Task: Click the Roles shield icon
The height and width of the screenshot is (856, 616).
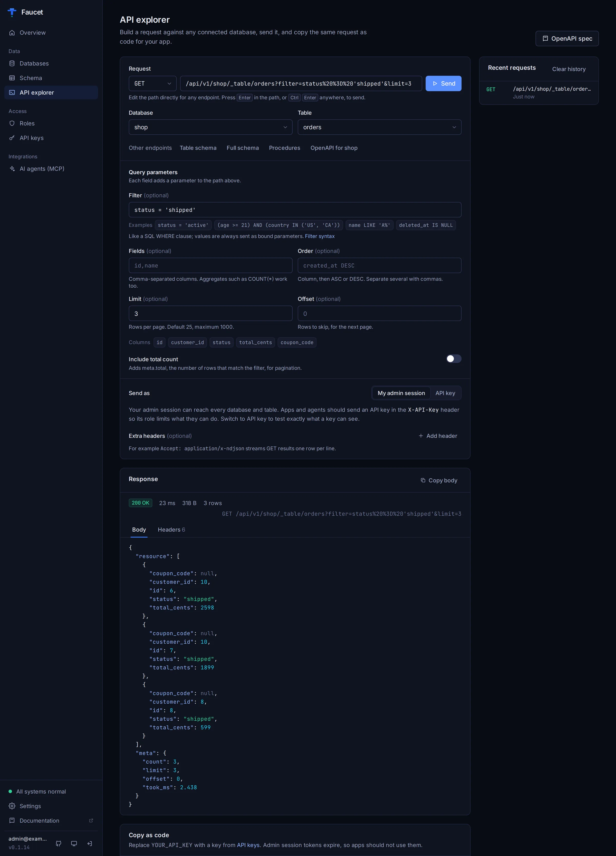Action: [12, 124]
